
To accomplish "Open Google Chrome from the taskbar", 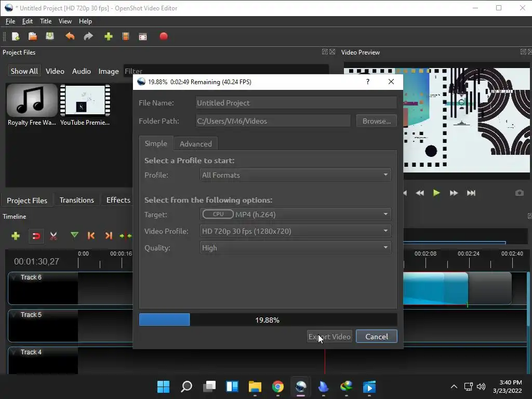I will pyautogui.click(x=278, y=387).
